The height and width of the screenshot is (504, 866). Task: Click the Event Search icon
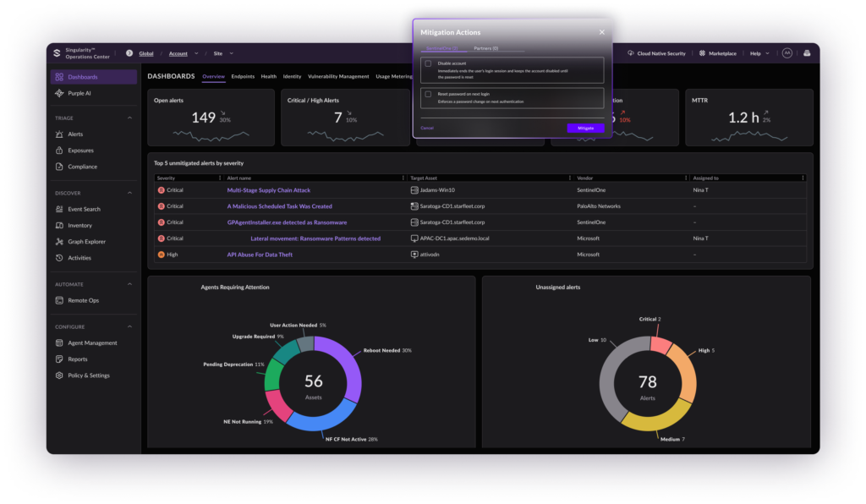pyautogui.click(x=60, y=209)
